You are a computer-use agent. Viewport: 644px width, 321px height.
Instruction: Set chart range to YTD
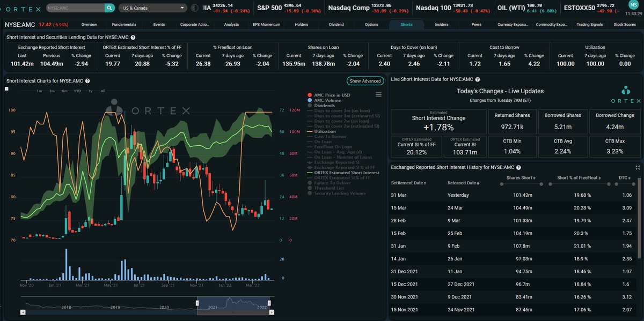click(x=77, y=91)
